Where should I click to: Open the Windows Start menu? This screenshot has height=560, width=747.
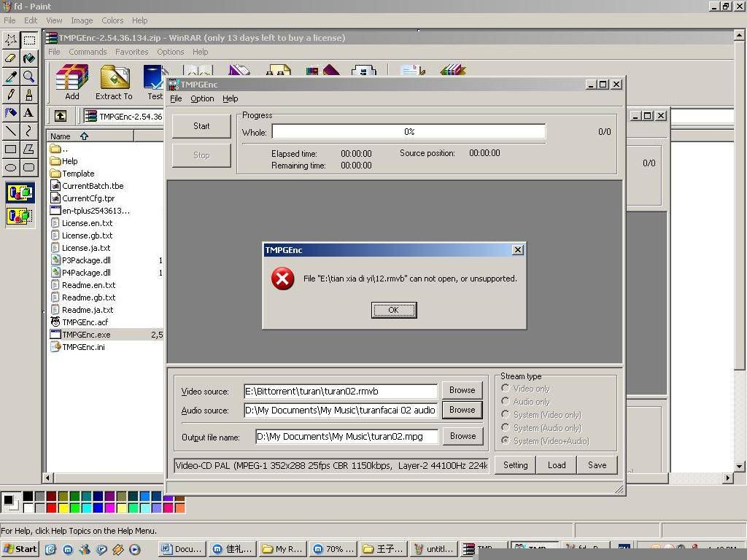(20, 549)
